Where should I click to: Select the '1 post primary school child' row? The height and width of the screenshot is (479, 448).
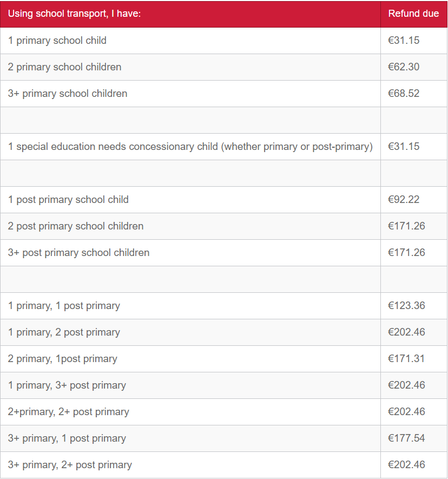click(223, 200)
